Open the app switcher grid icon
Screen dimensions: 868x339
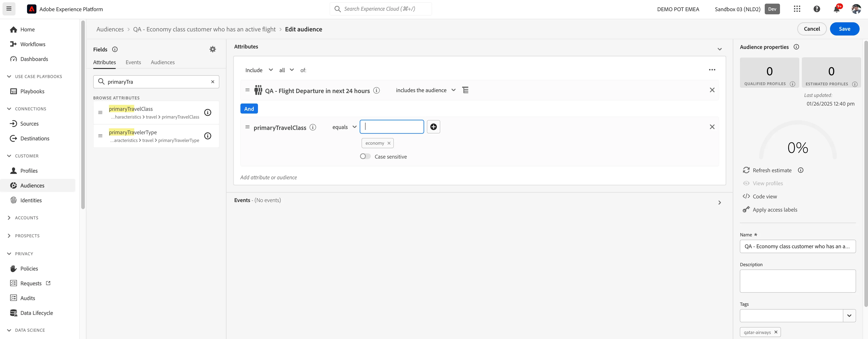[x=797, y=9]
